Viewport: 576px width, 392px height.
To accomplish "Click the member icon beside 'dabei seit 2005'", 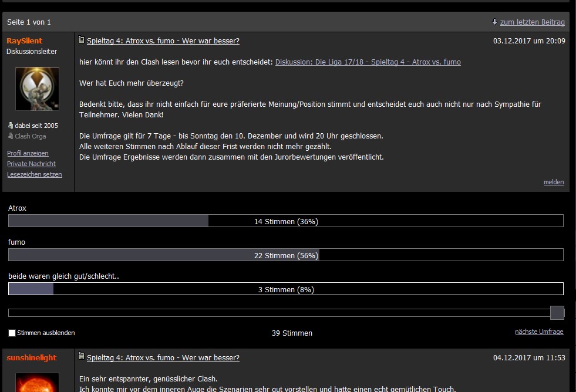I will click(11, 126).
